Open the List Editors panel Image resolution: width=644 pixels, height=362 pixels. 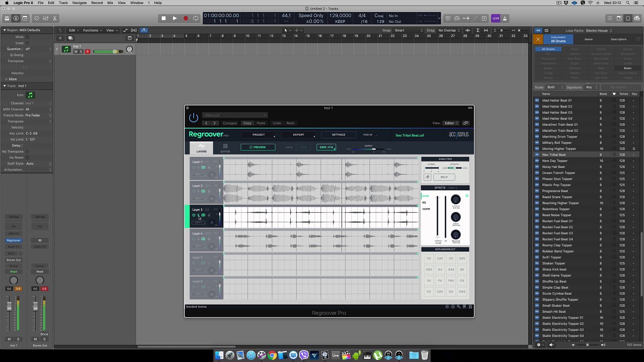610,18
